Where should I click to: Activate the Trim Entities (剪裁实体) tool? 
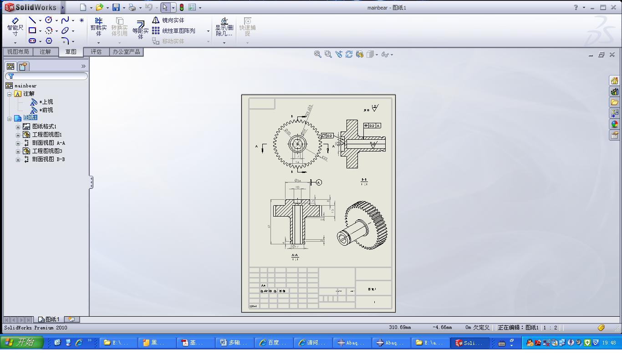[98, 27]
